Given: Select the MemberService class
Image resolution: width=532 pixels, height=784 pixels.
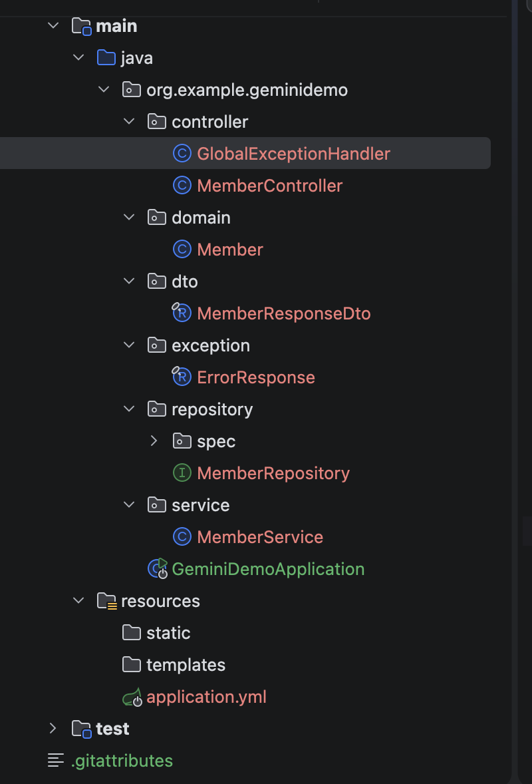Looking at the screenshot, I should (260, 537).
